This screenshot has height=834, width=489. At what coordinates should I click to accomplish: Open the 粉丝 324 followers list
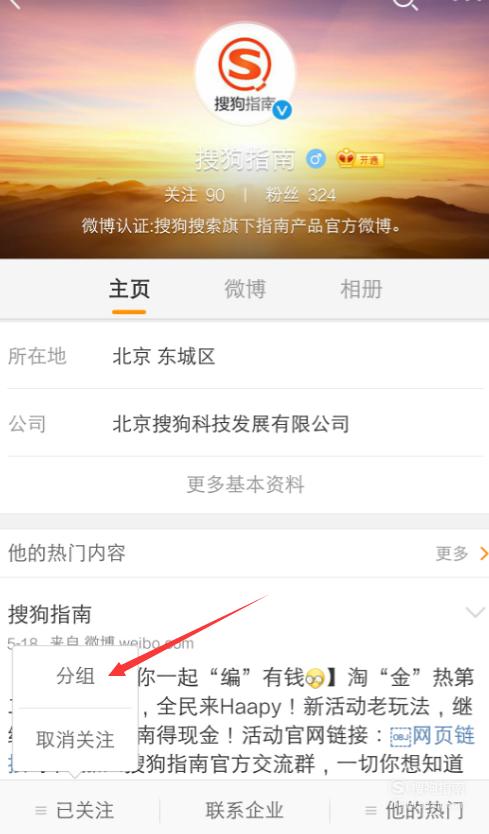(301, 195)
